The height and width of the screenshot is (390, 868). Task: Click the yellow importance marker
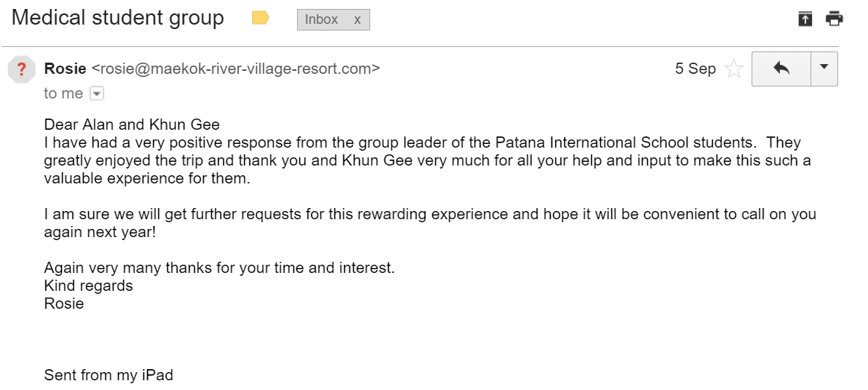tap(260, 19)
